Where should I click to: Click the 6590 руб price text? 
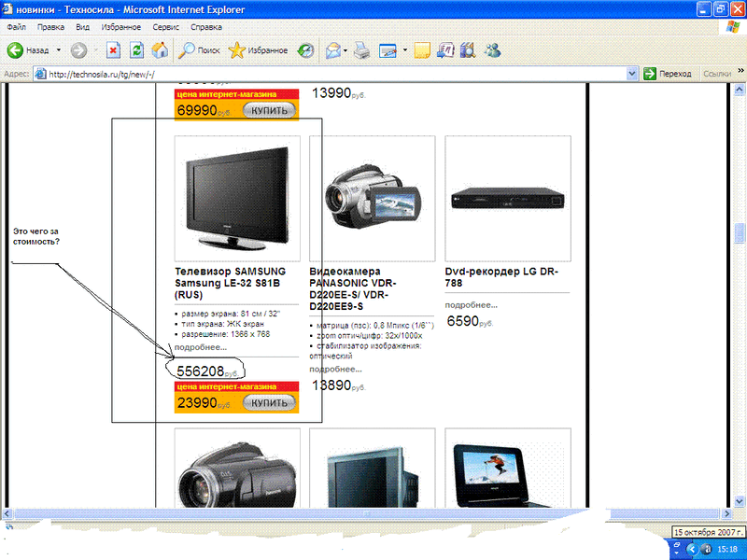[470, 321]
